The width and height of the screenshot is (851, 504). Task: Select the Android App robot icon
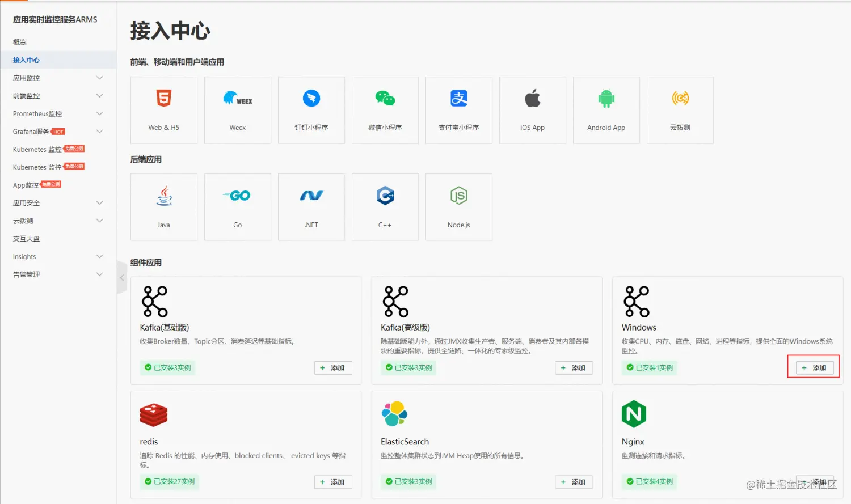(606, 99)
